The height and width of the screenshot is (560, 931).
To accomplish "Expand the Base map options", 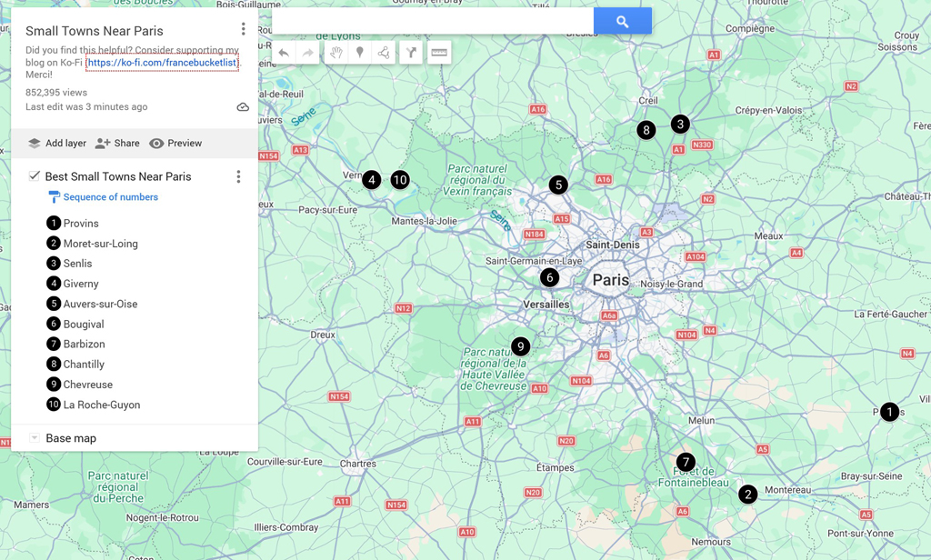I will point(35,438).
